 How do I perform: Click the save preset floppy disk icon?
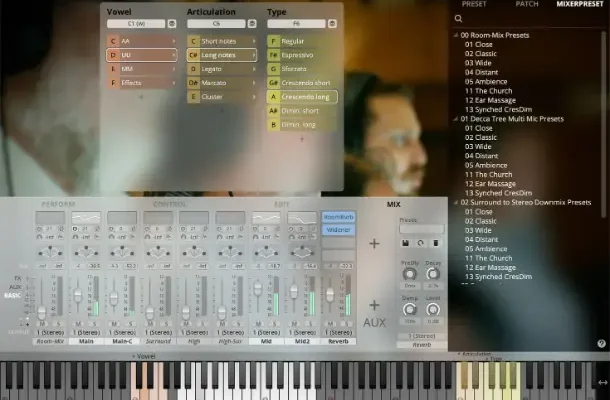point(405,242)
